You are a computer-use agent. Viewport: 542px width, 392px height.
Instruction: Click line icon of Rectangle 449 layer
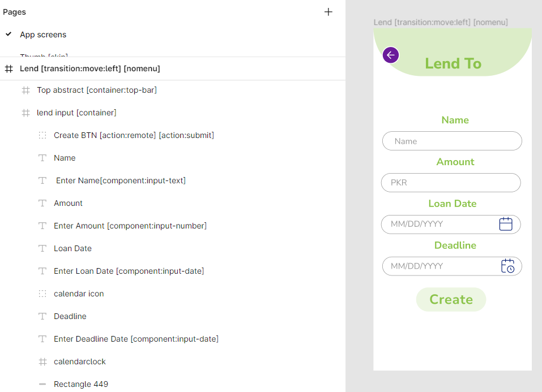point(42,384)
